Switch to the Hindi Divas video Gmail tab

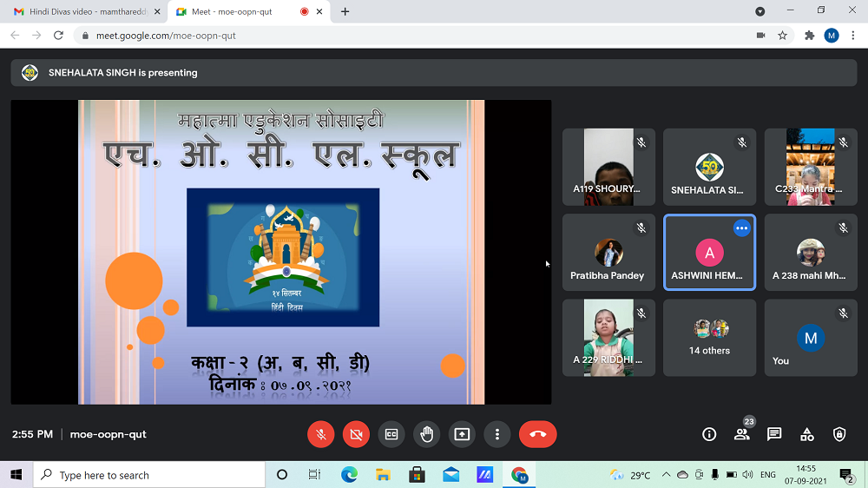coord(82,11)
